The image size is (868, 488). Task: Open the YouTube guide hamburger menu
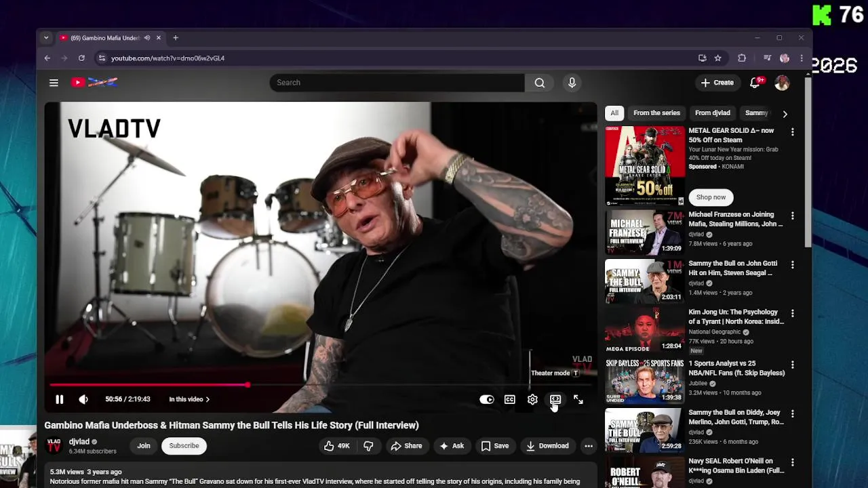(x=54, y=83)
